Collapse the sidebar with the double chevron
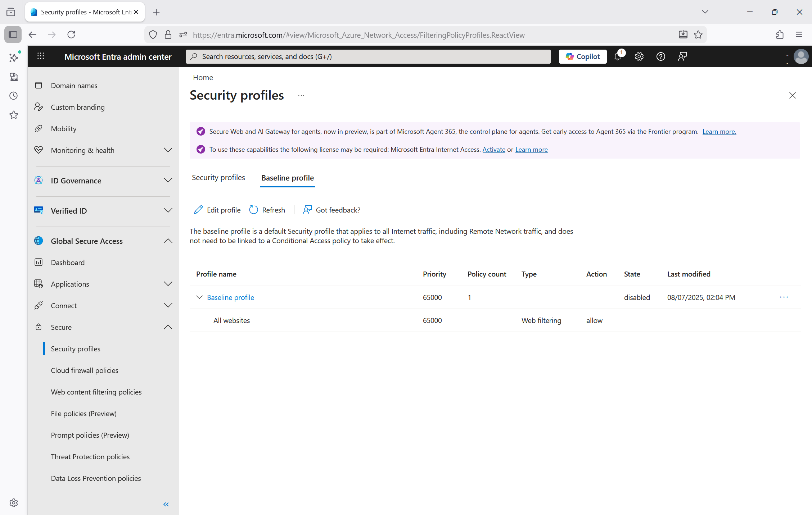Image resolution: width=812 pixels, height=515 pixels. tap(166, 504)
